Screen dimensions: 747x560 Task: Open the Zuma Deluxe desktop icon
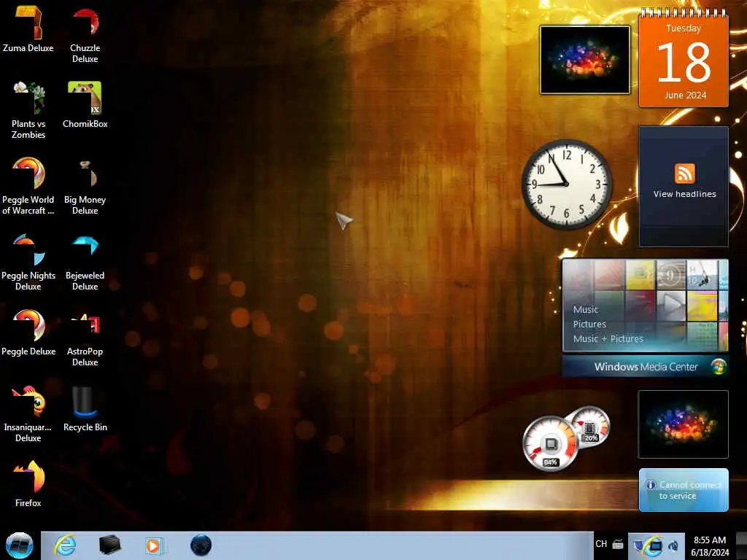28,28
